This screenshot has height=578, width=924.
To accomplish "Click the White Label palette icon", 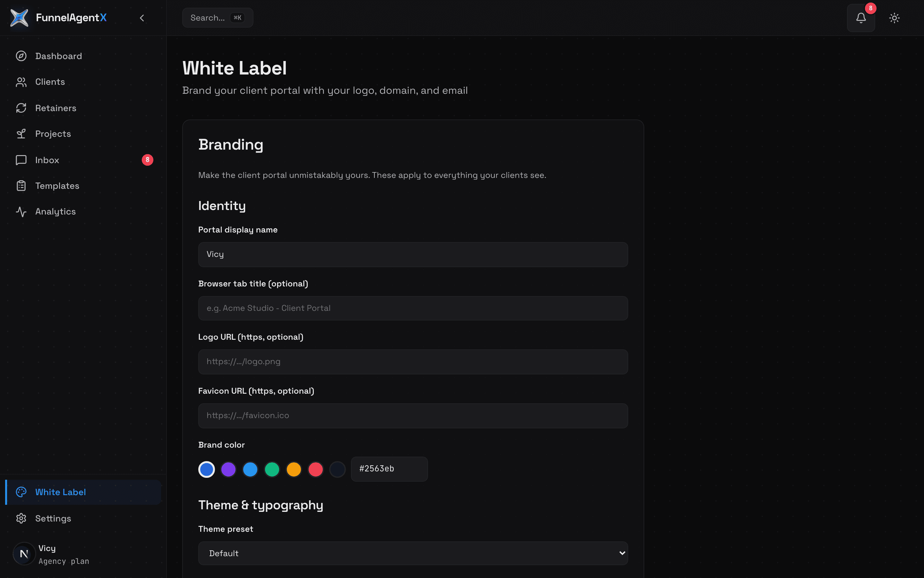I will (21, 492).
